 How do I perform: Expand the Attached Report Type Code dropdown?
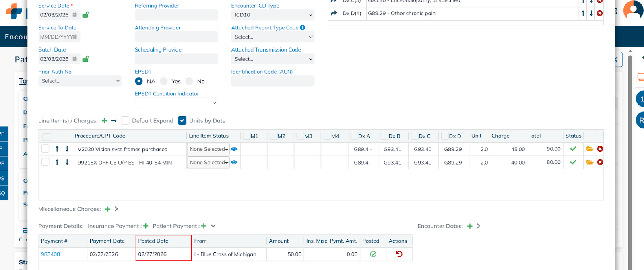[x=272, y=37]
